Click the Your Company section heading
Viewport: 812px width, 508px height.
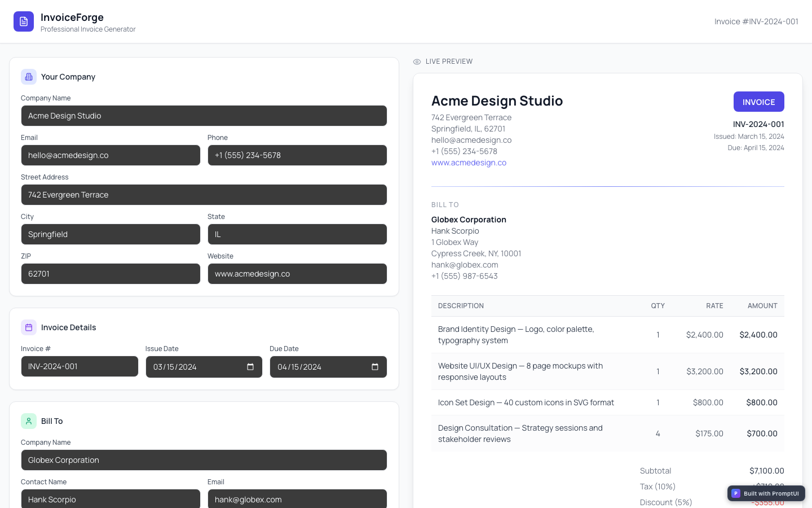tap(68, 77)
